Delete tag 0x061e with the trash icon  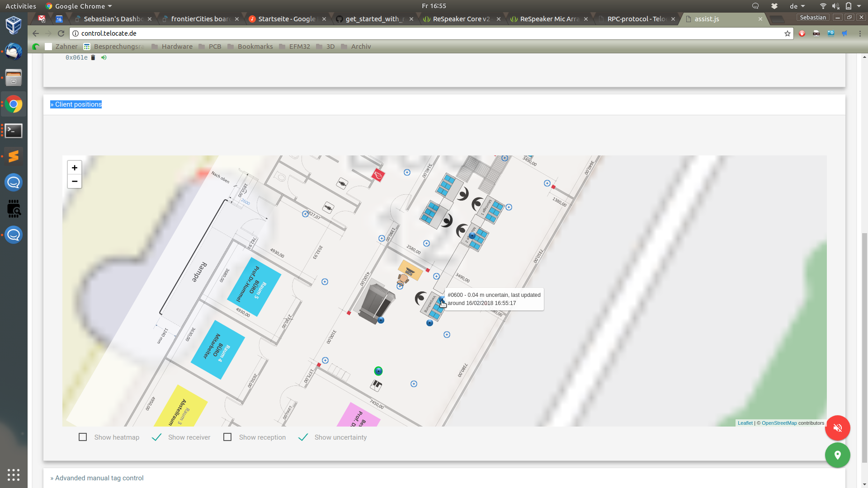click(x=93, y=57)
